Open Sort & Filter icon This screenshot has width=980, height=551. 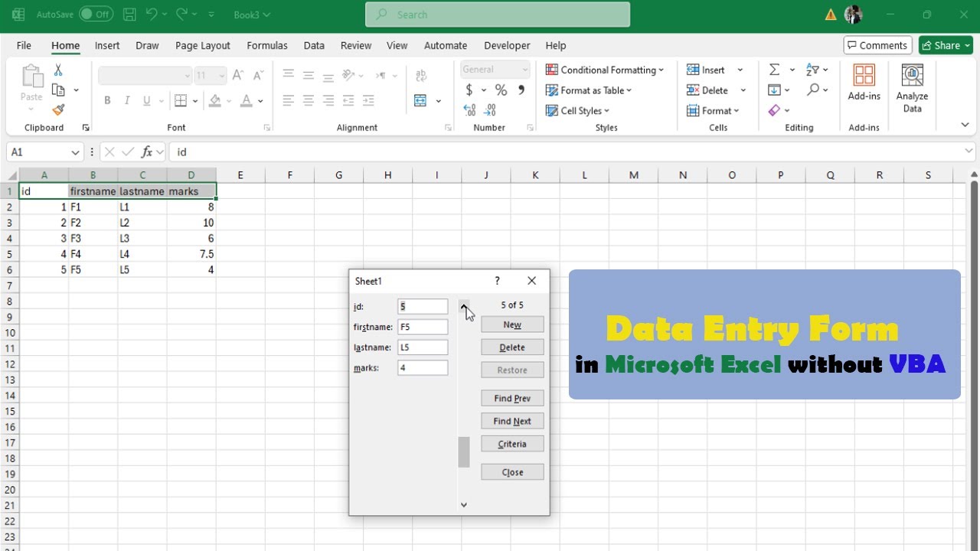(x=814, y=70)
